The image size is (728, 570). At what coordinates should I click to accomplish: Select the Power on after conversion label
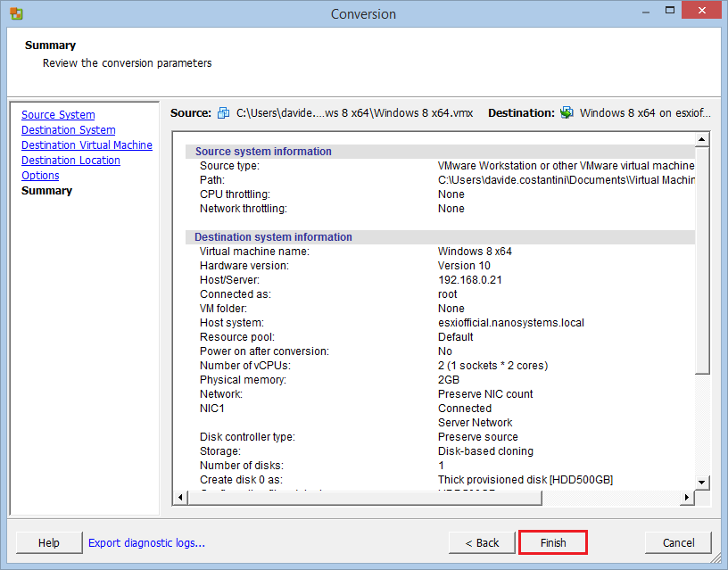[x=264, y=351]
